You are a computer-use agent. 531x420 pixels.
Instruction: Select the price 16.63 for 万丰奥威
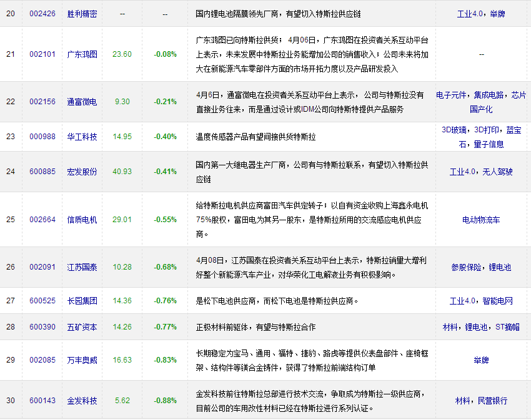click(x=122, y=359)
